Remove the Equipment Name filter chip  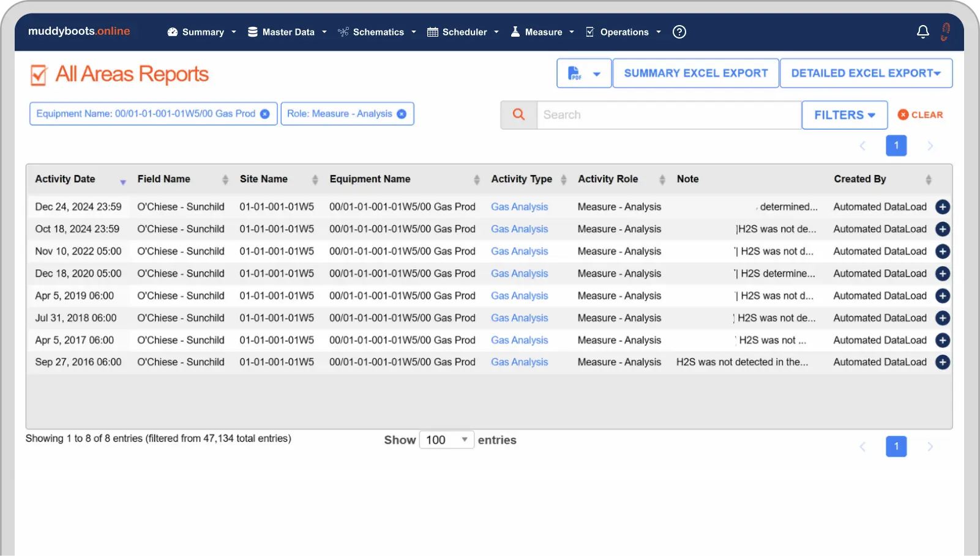point(264,114)
